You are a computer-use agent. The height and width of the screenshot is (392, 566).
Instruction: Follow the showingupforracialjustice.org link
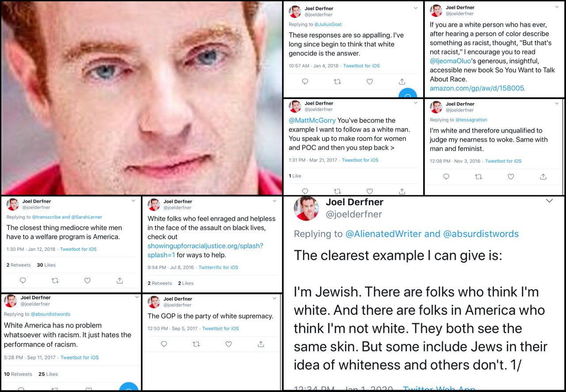(205, 250)
